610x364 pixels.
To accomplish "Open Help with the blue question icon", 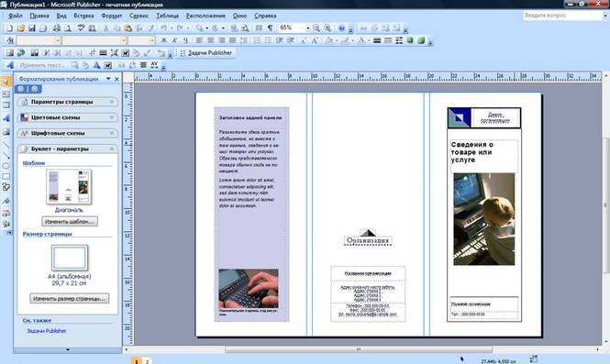I will pyautogui.click(x=341, y=28).
